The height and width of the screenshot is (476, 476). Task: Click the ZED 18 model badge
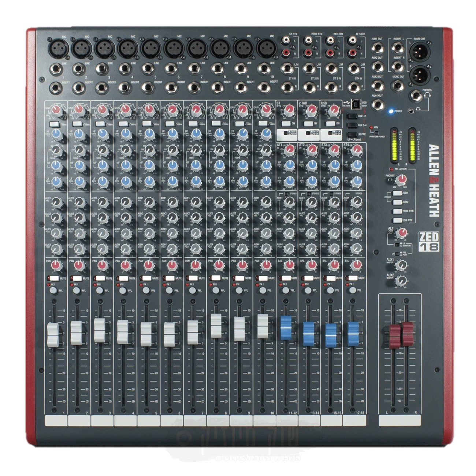[x=429, y=241]
